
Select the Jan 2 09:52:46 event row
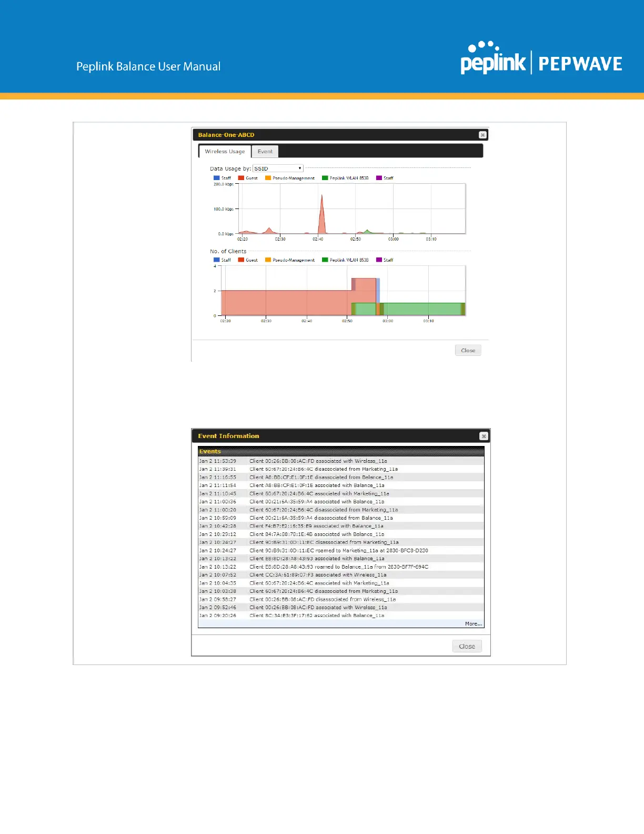(341, 608)
